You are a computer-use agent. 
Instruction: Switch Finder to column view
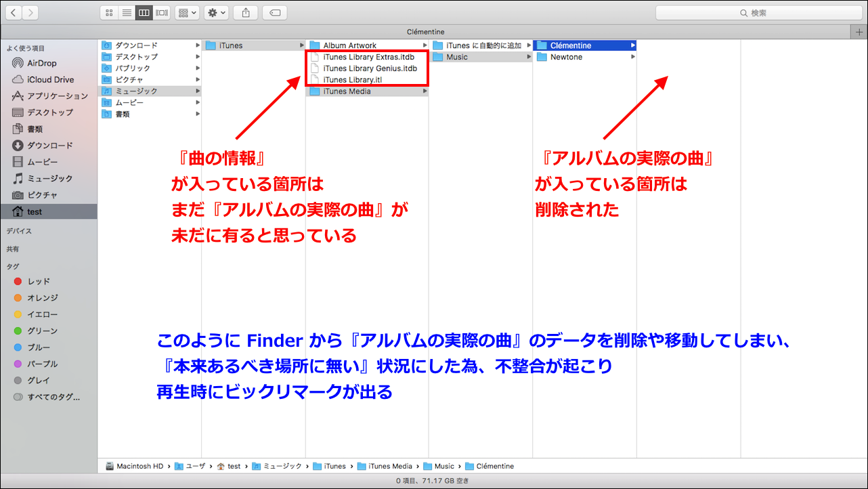pyautogui.click(x=144, y=12)
